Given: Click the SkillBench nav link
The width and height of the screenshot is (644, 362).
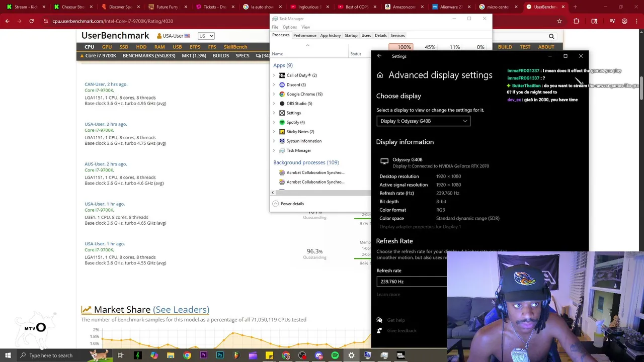Looking at the screenshot, I should tap(235, 47).
